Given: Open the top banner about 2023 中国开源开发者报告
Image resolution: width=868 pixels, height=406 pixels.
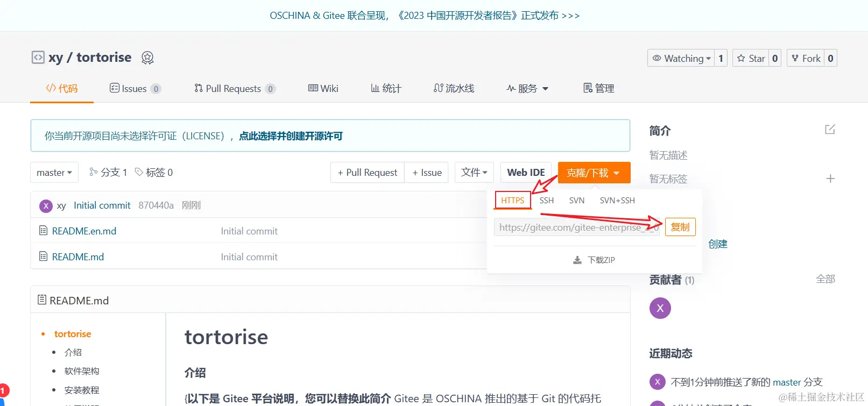Looking at the screenshot, I should [x=425, y=16].
